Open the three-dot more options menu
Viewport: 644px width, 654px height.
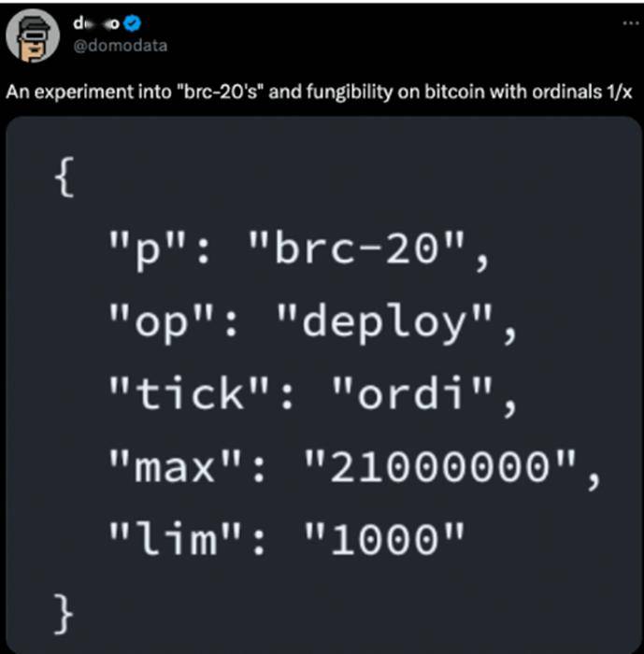(631, 23)
